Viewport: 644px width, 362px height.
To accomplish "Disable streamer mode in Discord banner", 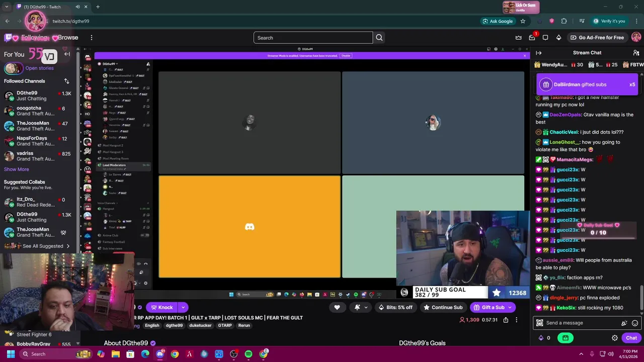I will point(346,55).
